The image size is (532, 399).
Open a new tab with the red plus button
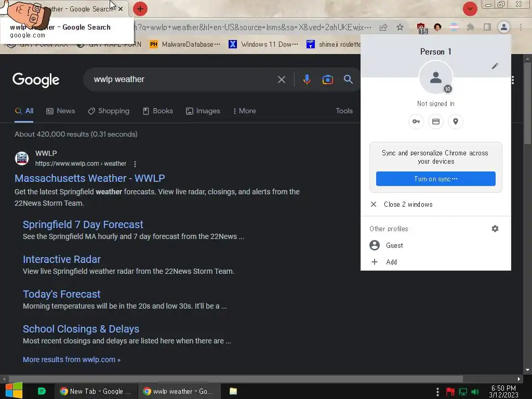click(x=140, y=9)
